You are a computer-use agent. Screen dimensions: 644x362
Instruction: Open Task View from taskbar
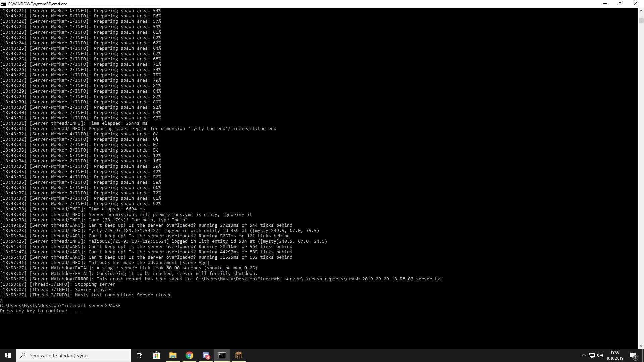tap(140, 355)
